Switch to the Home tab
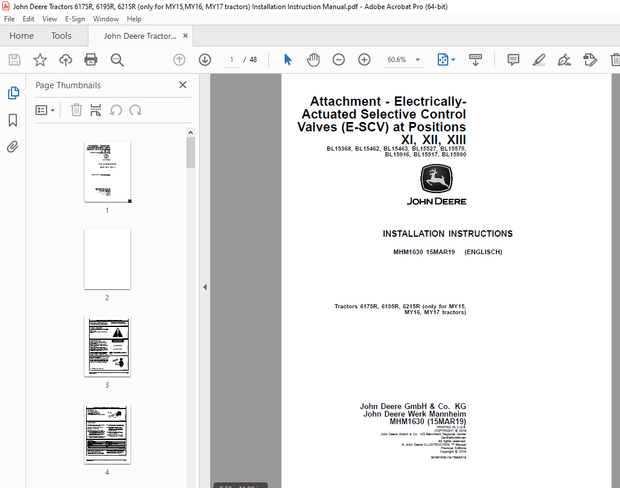Viewport: 620px width, 488px height. (21, 36)
